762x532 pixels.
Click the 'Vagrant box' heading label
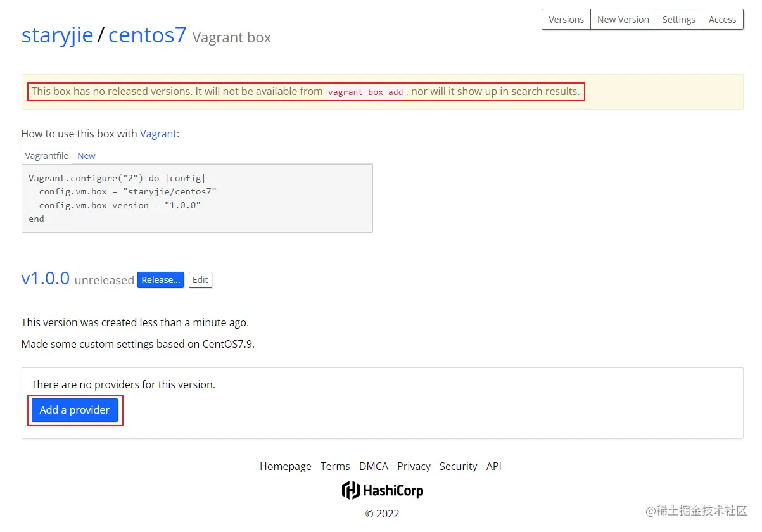coord(232,37)
